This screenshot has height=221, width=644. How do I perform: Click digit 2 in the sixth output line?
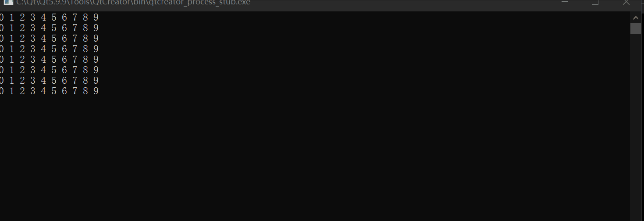coord(22,70)
